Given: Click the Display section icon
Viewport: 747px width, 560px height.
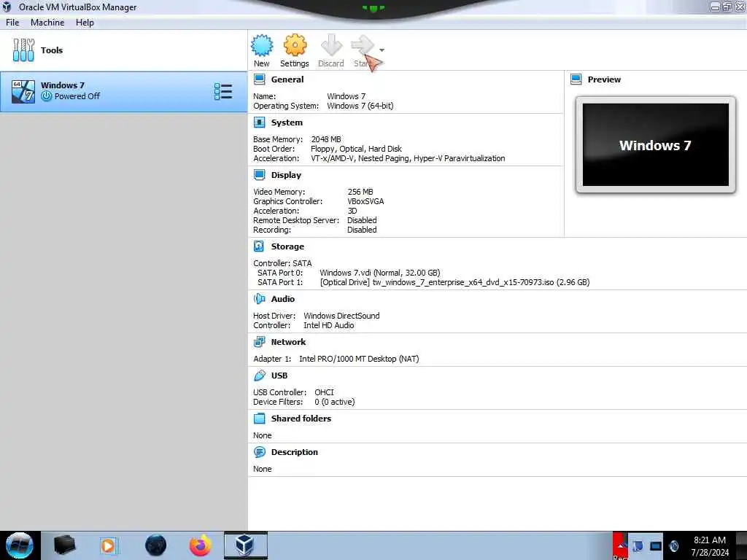Looking at the screenshot, I should (259, 175).
